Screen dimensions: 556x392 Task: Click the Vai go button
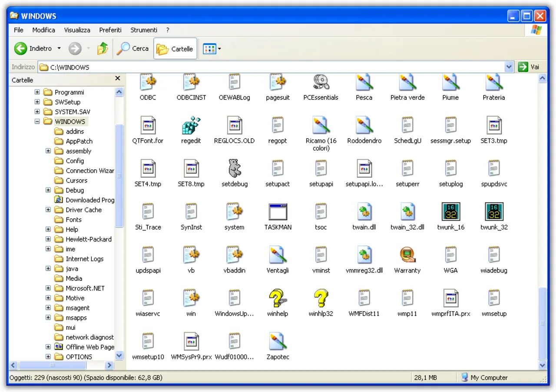coord(529,67)
